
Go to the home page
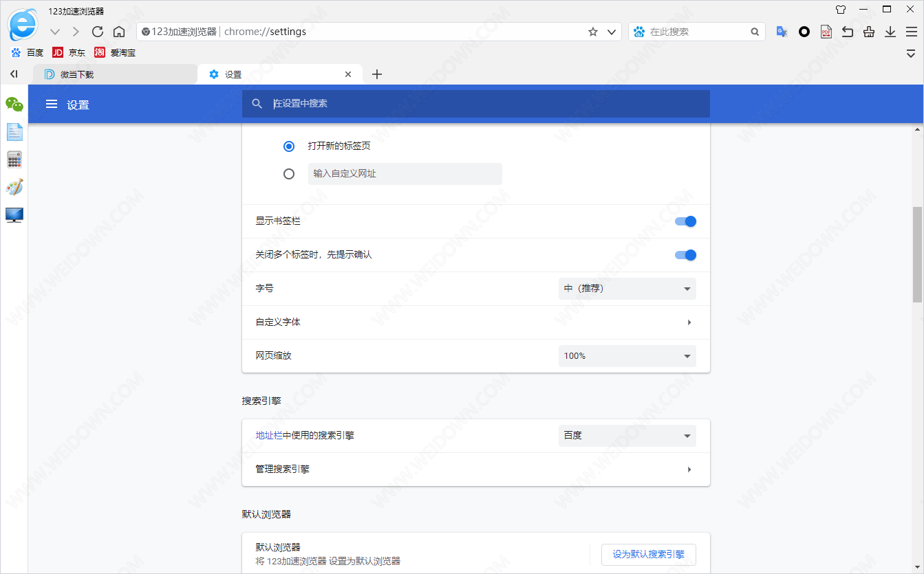[119, 32]
